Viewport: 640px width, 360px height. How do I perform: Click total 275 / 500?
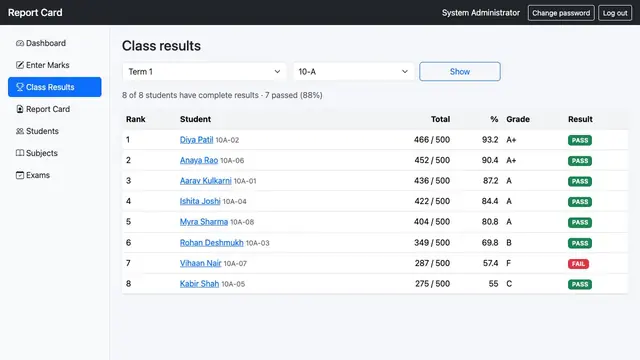tap(432, 284)
